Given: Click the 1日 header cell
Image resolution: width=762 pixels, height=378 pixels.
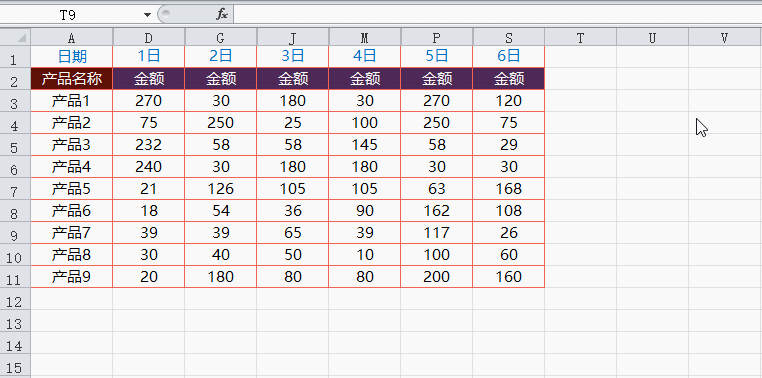Looking at the screenshot, I should 149,57.
